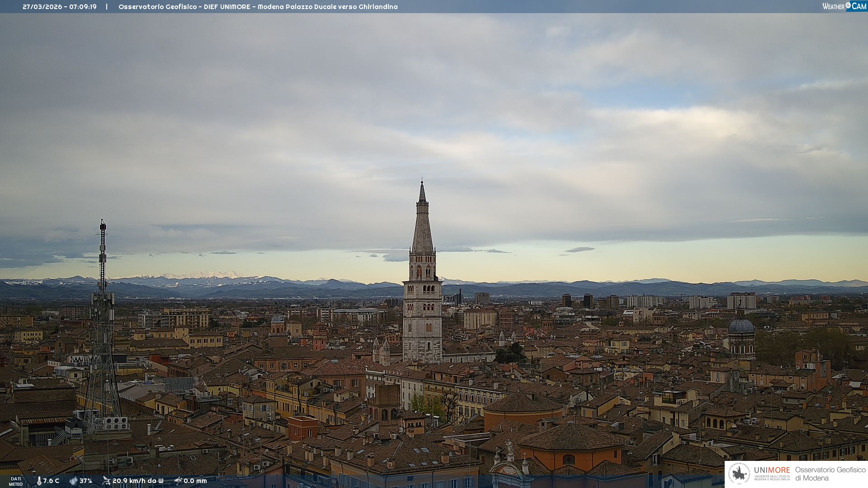Click the rain umbrella precipitation icon

pyautogui.click(x=178, y=481)
